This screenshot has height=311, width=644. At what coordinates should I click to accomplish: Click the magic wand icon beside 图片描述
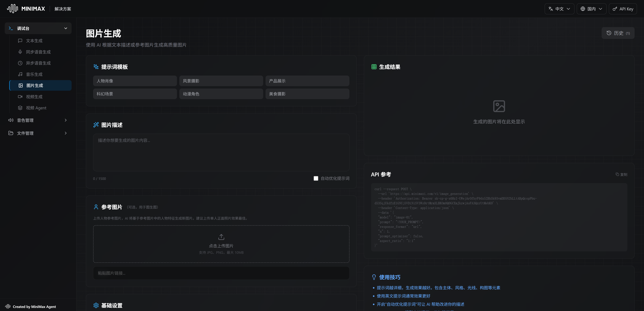(x=96, y=125)
